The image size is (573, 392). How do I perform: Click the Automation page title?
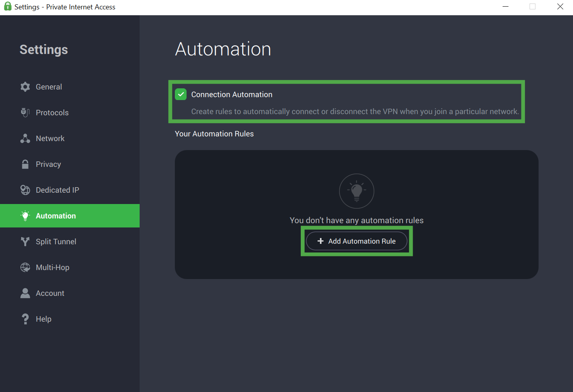coord(223,49)
